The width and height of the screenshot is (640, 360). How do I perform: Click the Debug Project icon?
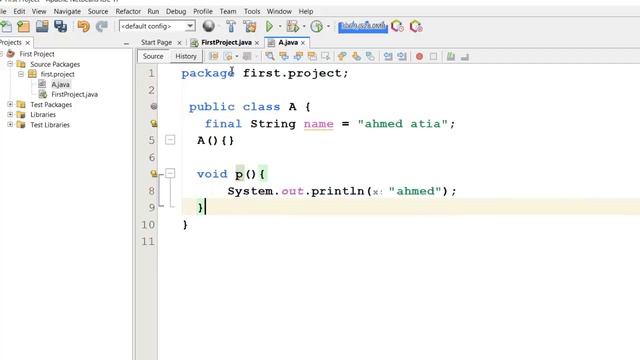(x=293, y=27)
